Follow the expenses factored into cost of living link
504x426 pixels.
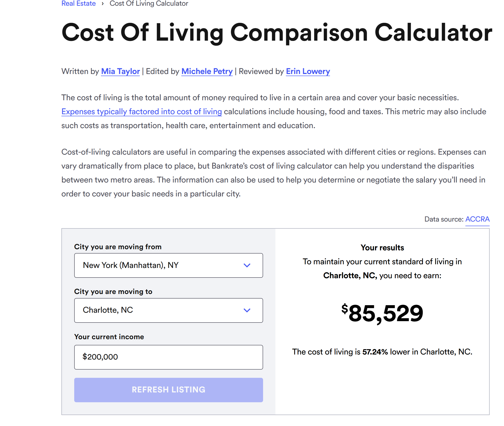coord(141,111)
